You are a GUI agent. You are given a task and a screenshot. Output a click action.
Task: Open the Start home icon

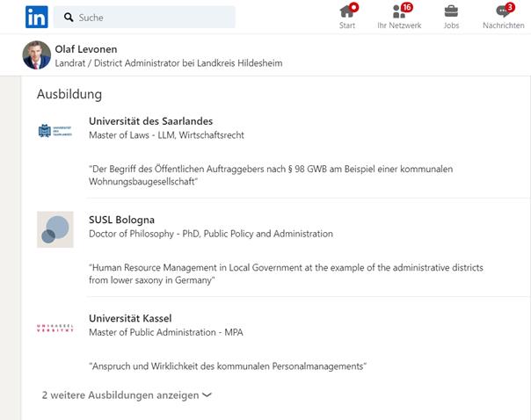pos(348,11)
